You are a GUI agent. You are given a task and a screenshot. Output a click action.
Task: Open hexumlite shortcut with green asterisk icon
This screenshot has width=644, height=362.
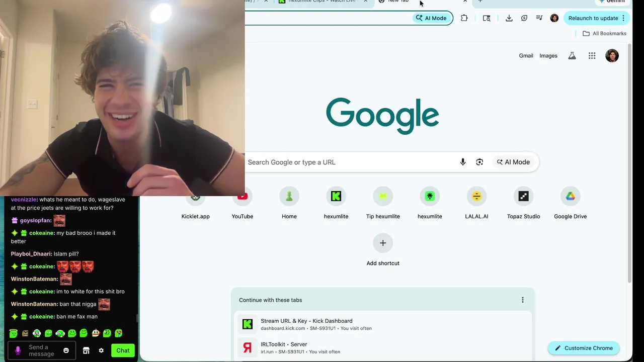(x=430, y=204)
